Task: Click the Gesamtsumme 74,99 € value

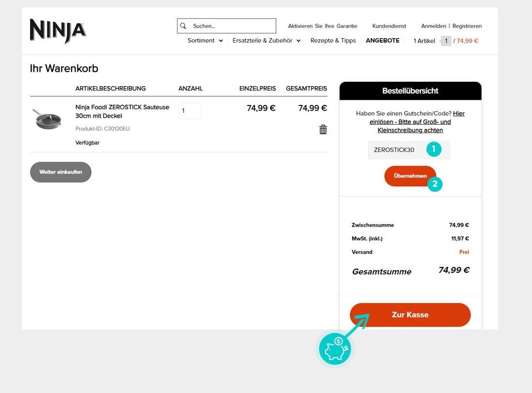Action: pos(454,270)
